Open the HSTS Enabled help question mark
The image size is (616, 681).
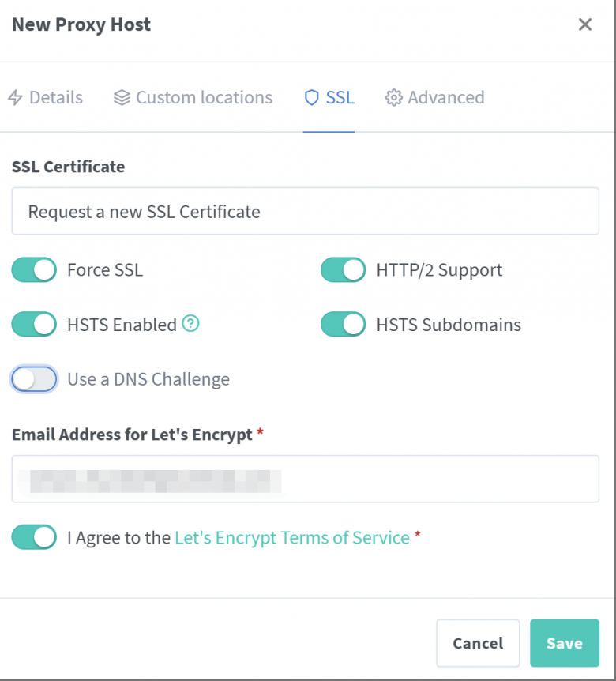[190, 324]
